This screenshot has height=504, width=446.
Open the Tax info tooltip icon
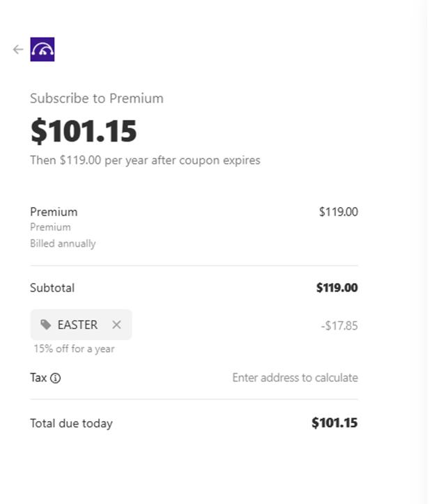click(56, 379)
